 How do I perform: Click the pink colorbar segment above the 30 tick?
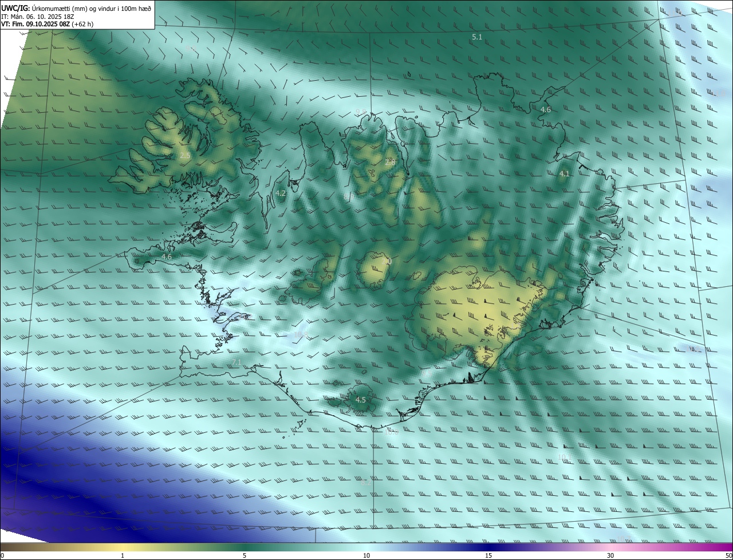coord(610,547)
